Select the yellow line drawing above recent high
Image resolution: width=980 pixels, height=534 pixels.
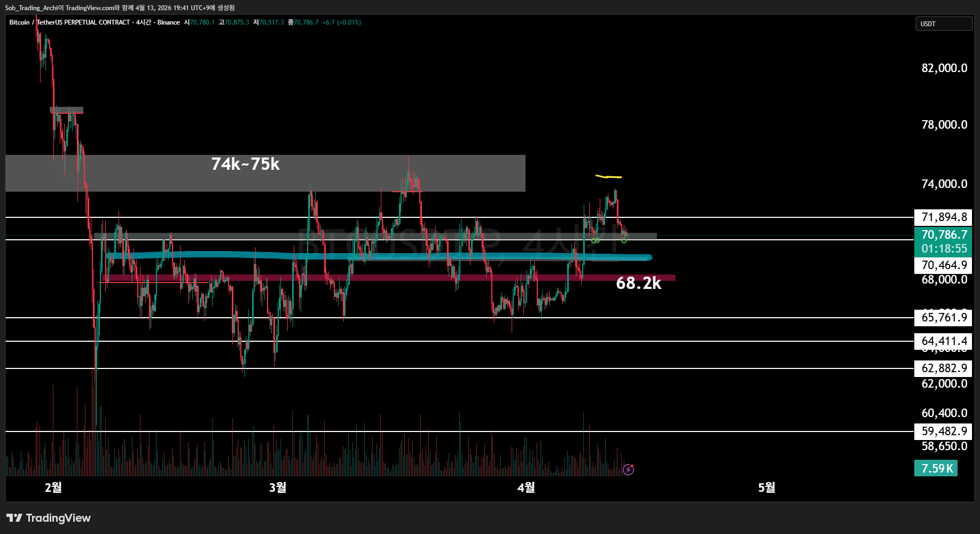pyautogui.click(x=609, y=177)
